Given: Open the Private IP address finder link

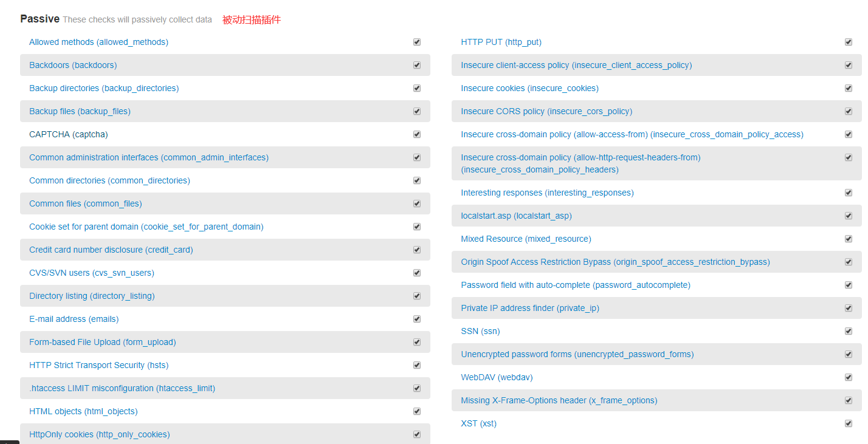Looking at the screenshot, I should tap(530, 308).
